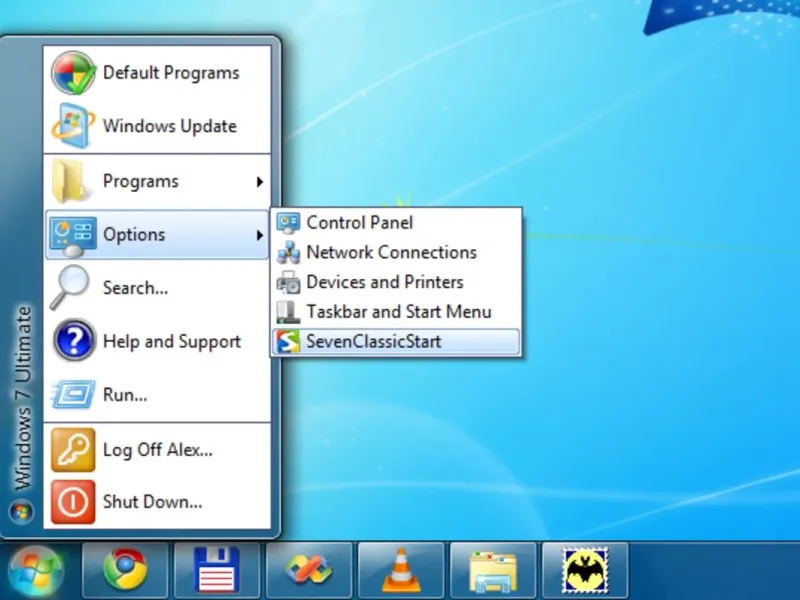This screenshot has width=800, height=600.
Task: Choose Search... in the Start menu
Action: point(157,287)
